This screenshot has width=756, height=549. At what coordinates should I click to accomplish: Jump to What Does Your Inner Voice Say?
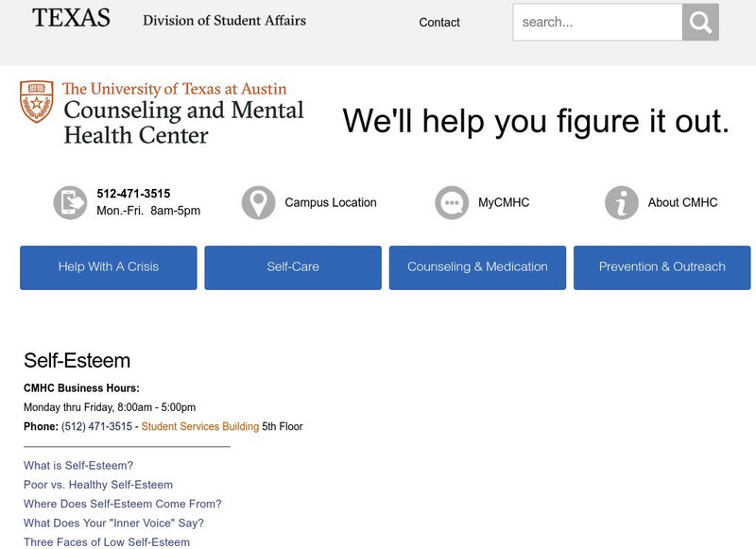(x=113, y=523)
